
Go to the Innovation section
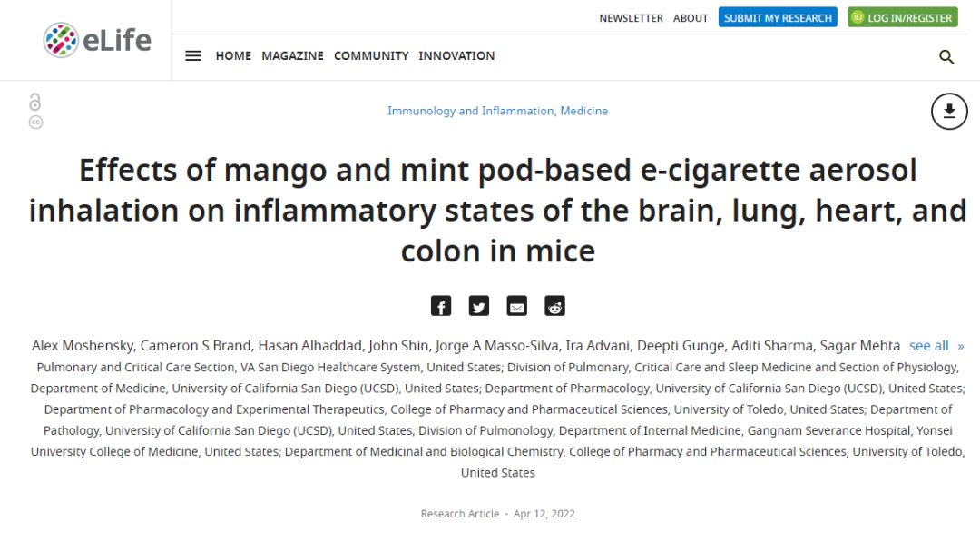coord(456,55)
